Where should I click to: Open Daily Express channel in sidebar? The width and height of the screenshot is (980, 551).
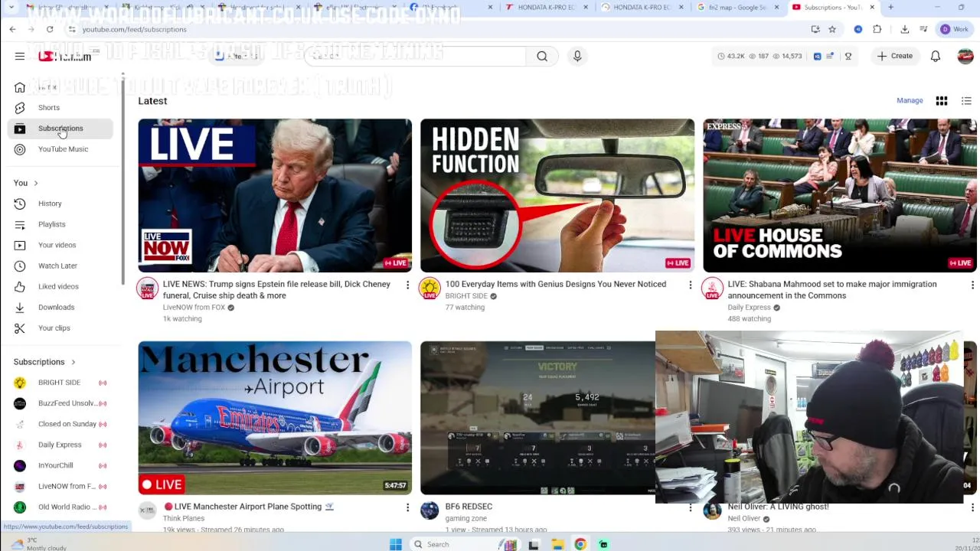[61, 445]
